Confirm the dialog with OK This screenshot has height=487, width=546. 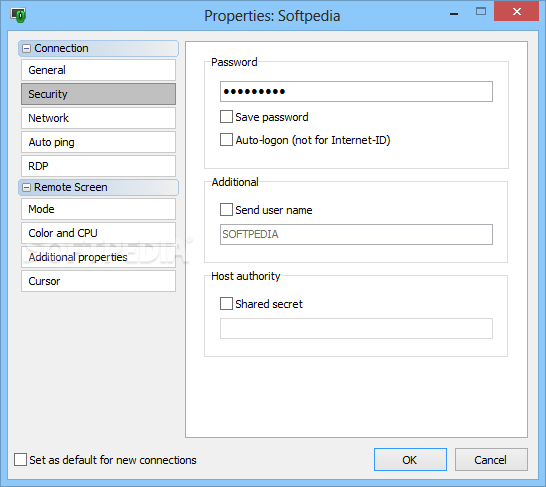pos(410,459)
